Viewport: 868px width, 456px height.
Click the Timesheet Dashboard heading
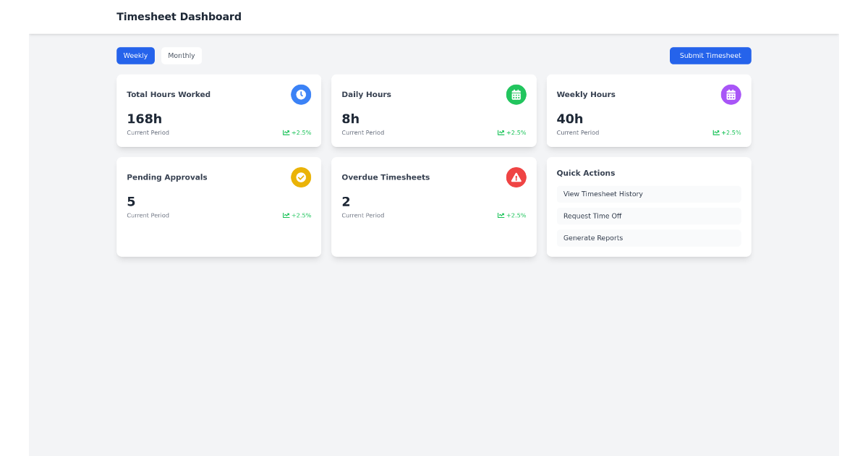[x=179, y=16]
